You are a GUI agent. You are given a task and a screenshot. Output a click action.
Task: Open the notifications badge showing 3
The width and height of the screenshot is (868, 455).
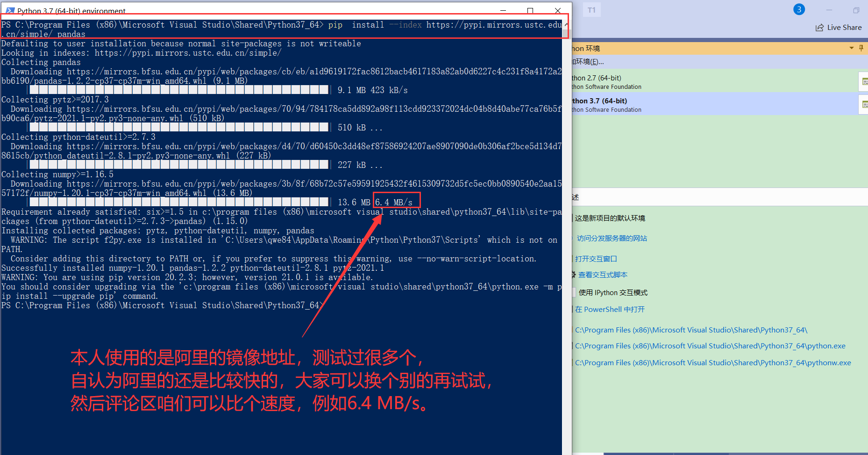pos(799,9)
